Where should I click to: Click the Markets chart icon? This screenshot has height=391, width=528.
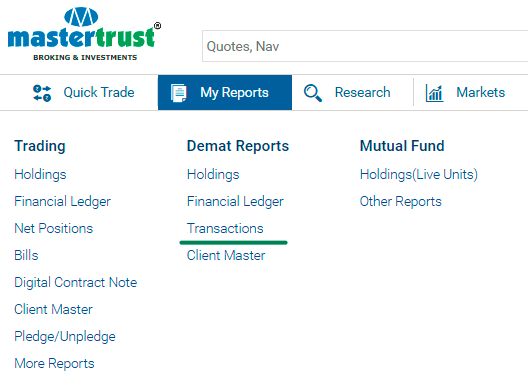(x=434, y=93)
